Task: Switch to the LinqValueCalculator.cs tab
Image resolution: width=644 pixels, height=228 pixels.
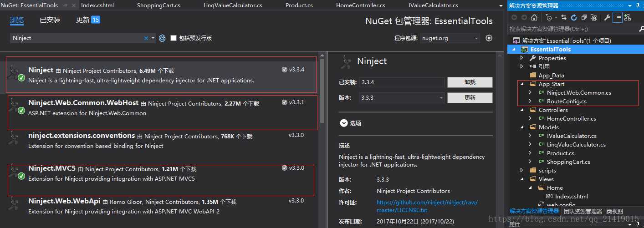Action: pyautogui.click(x=233, y=5)
